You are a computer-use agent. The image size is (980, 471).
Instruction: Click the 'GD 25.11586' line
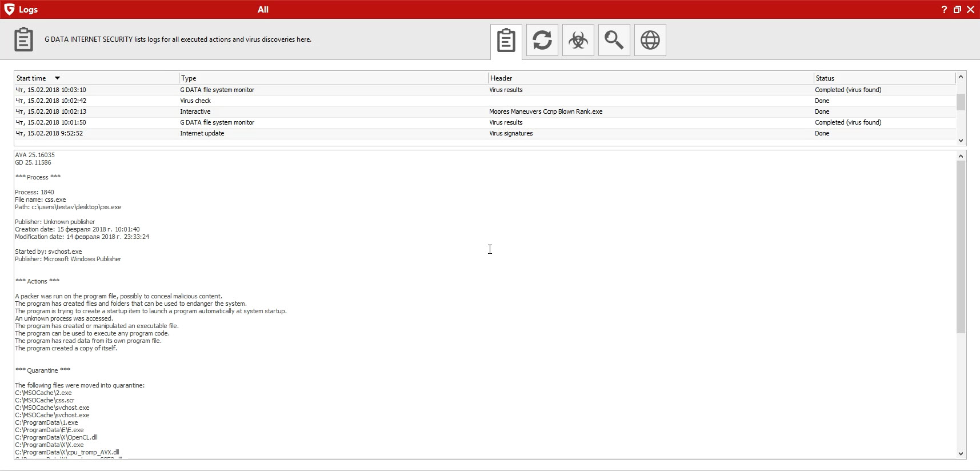33,162
